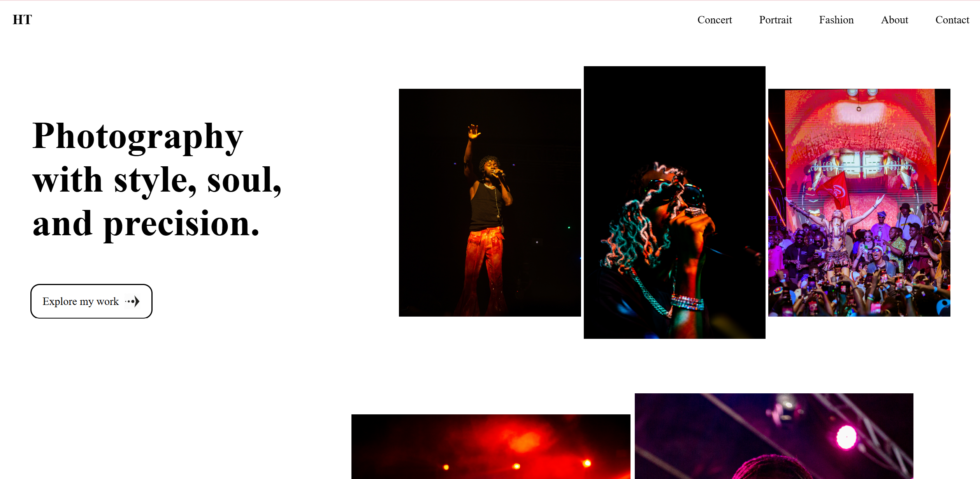Click the thin pink progress bar at top
The height and width of the screenshot is (479, 980).
click(x=490, y=0)
